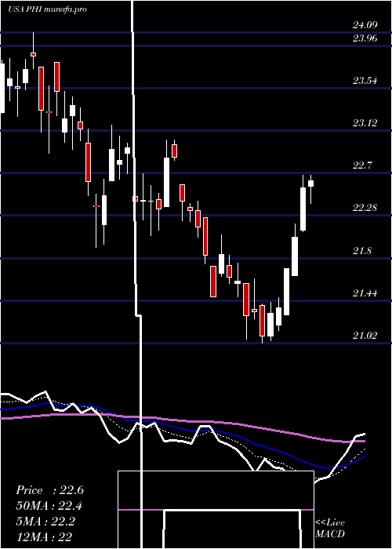The height and width of the screenshot is (549, 392).
Task: Click the 21.02 price axis label
Action: coord(365,336)
